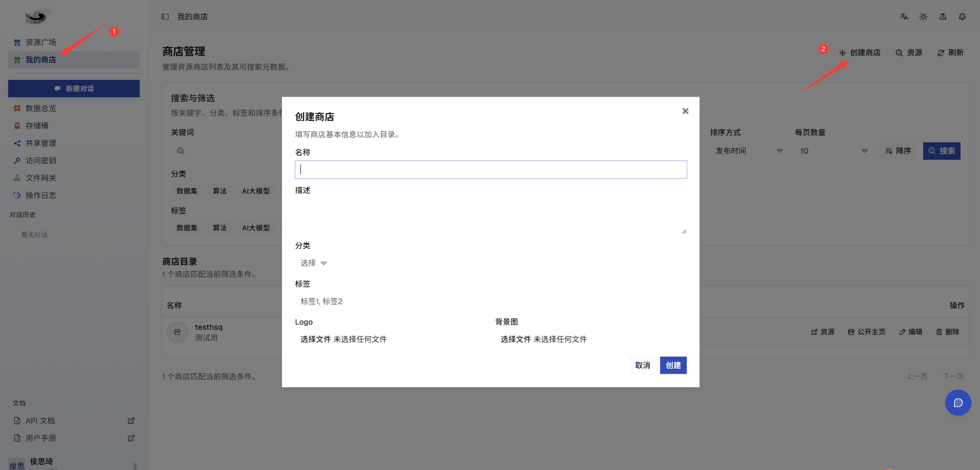Open 存储桶 in sidebar
This screenshot has width=980, height=470.
(x=74, y=126)
